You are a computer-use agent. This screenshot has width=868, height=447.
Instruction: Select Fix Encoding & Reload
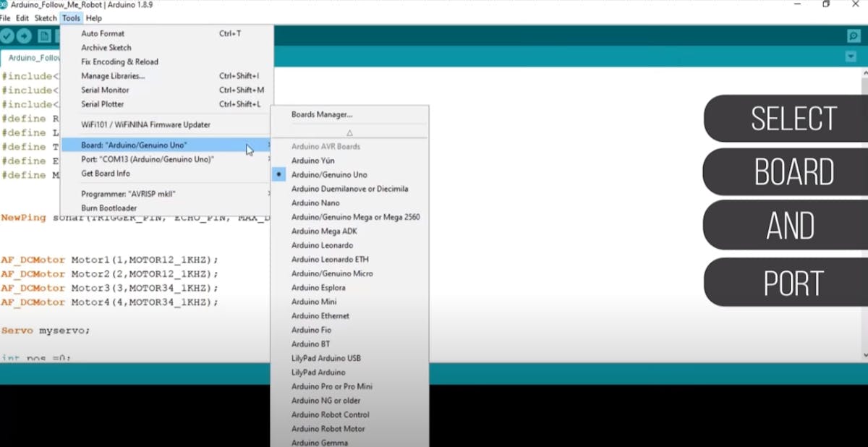click(167, 61)
